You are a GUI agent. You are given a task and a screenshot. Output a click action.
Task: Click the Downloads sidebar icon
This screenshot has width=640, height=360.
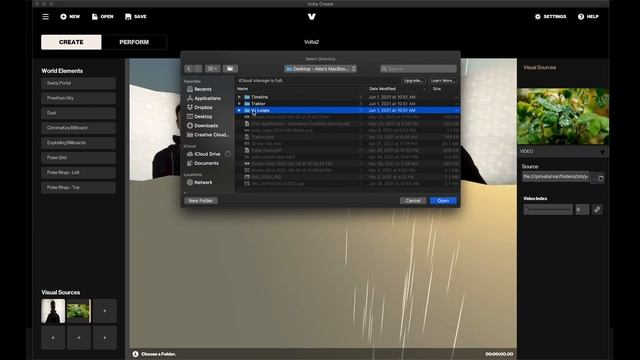click(x=190, y=126)
